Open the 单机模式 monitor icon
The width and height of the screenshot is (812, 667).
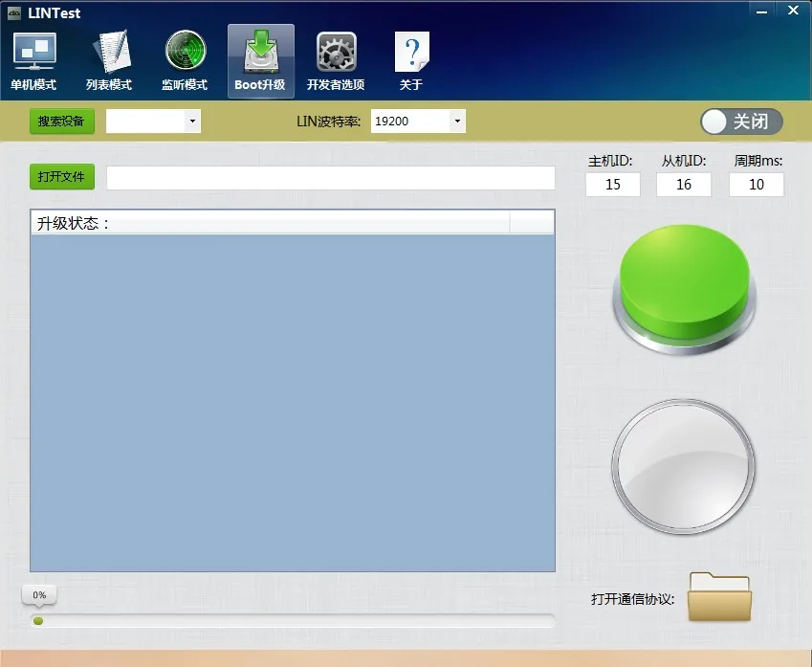point(34,52)
